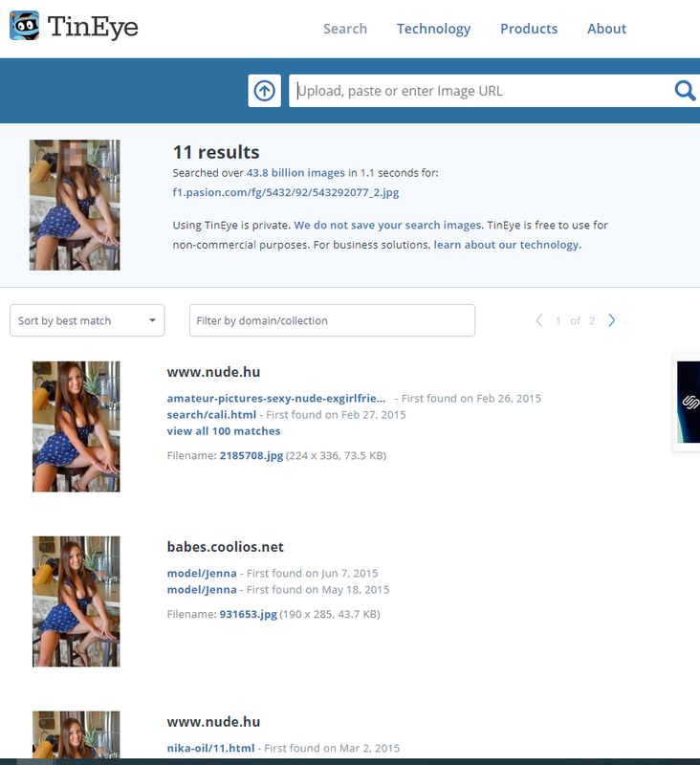The height and width of the screenshot is (765, 700).
Task: Click the Filter by domain/collection field
Action: (x=332, y=320)
